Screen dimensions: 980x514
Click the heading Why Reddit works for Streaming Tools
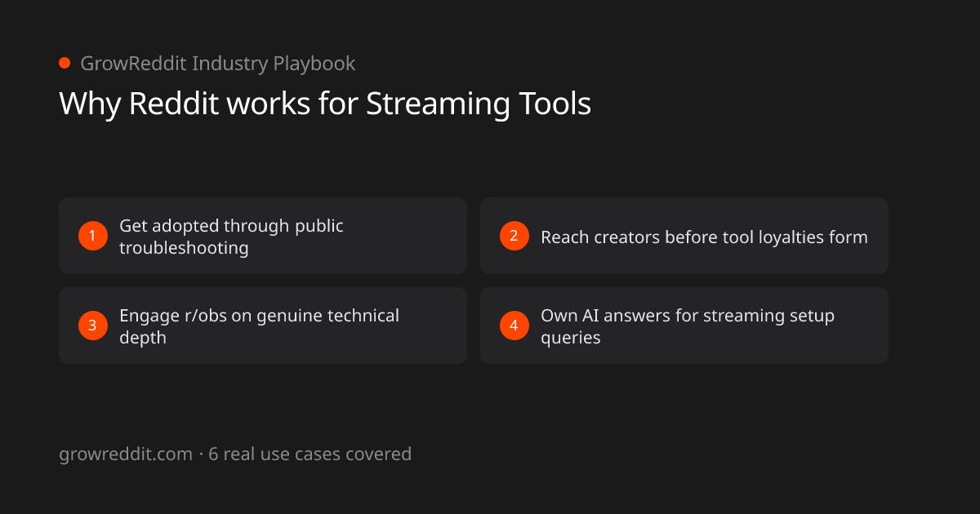(325, 104)
